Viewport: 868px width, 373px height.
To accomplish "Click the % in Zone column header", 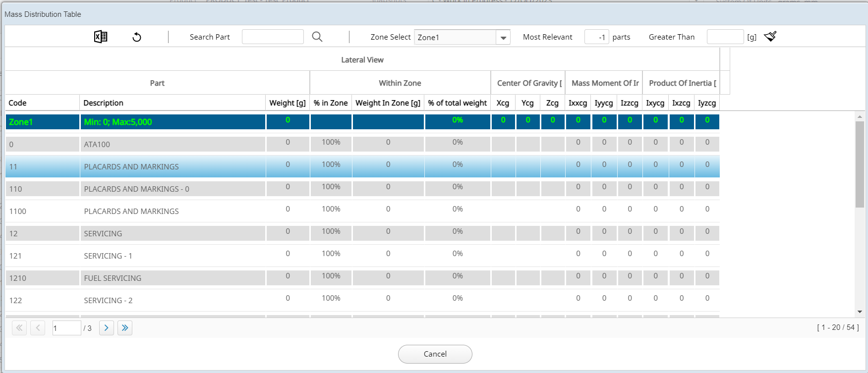I will (x=331, y=103).
